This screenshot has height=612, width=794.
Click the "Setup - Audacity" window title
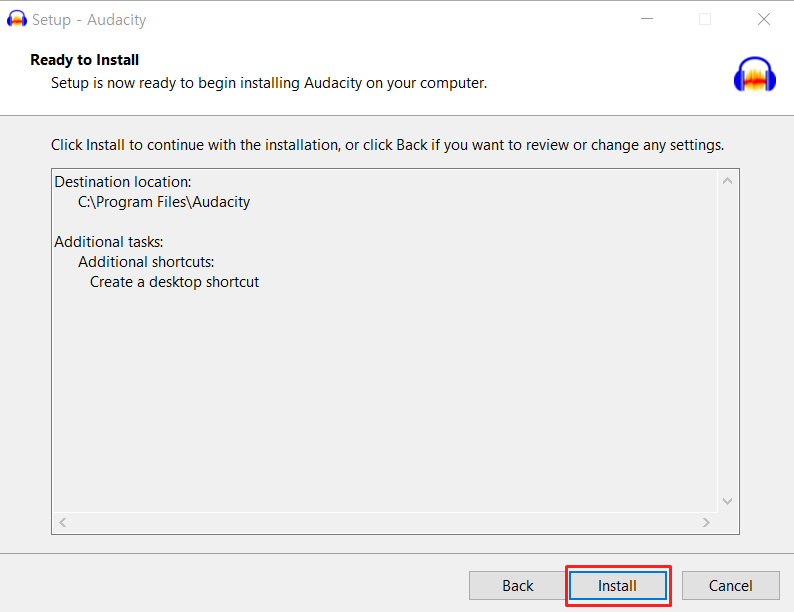point(89,20)
